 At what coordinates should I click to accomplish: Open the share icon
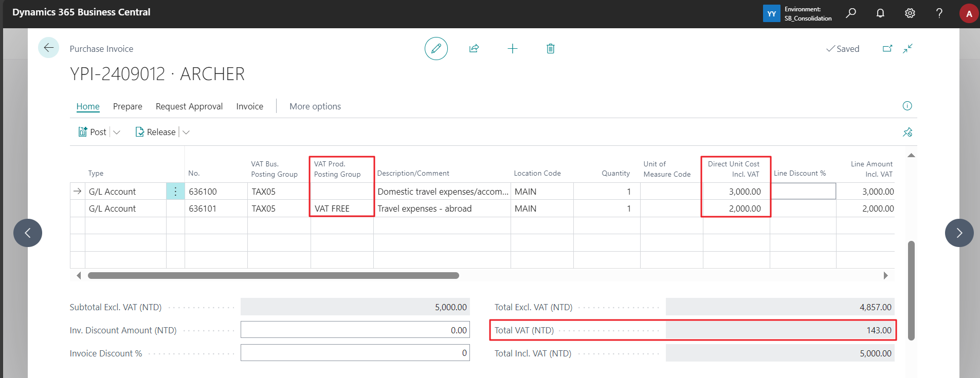474,48
